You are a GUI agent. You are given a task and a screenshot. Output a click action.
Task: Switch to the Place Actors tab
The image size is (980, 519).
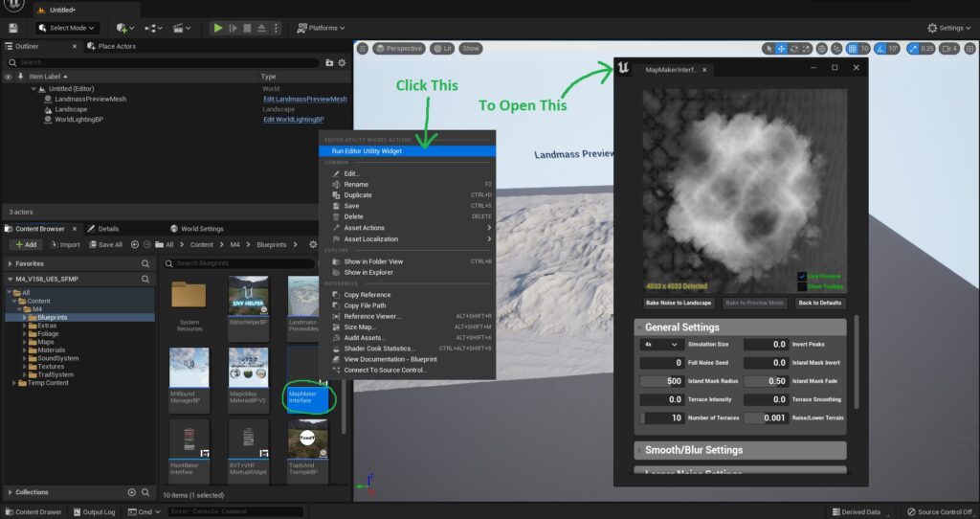tap(112, 46)
